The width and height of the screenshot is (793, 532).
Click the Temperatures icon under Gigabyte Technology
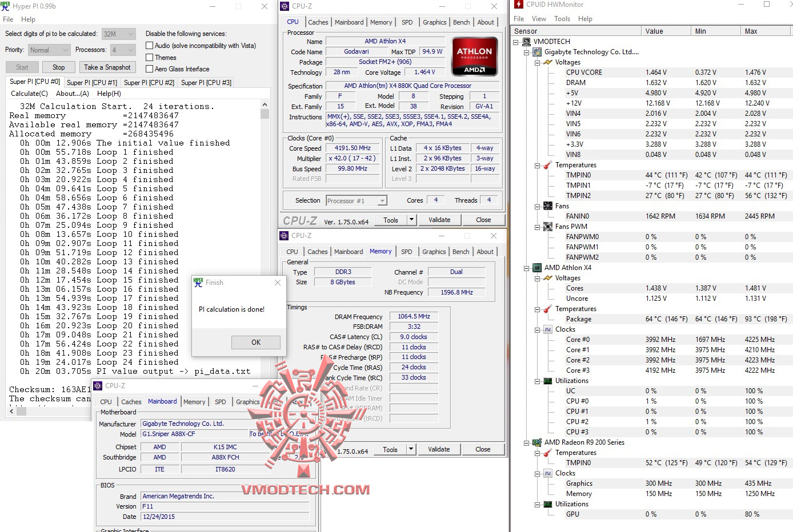click(x=548, y=165)
